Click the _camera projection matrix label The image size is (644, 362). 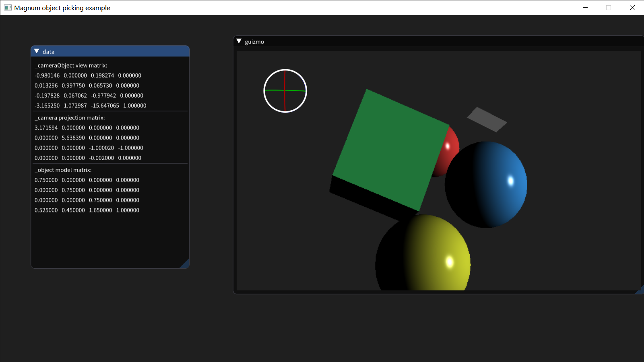69,117
